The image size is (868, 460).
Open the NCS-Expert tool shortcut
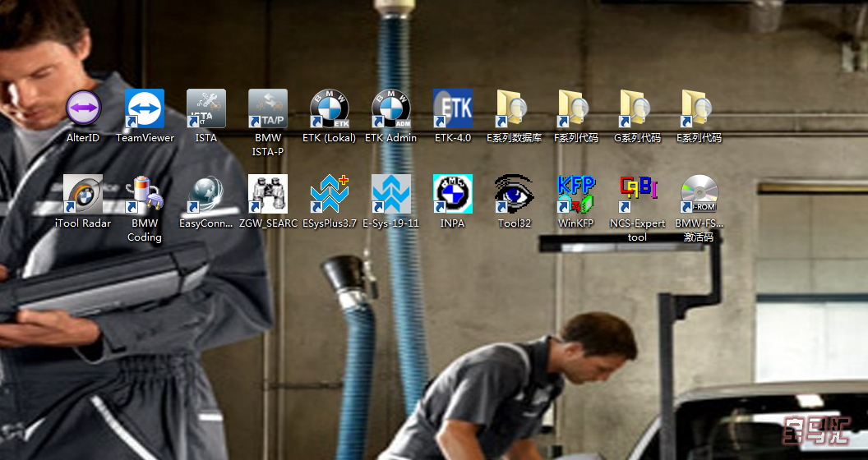click(637, 194)
